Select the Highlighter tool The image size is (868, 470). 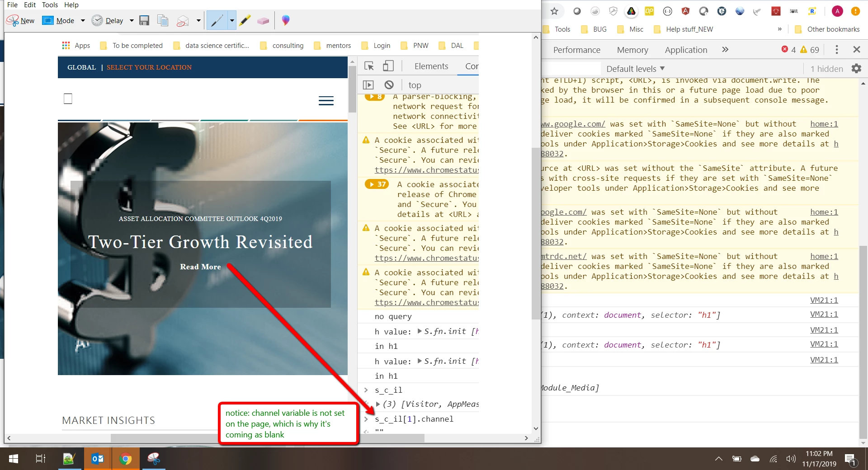click(x=245, y=21)
